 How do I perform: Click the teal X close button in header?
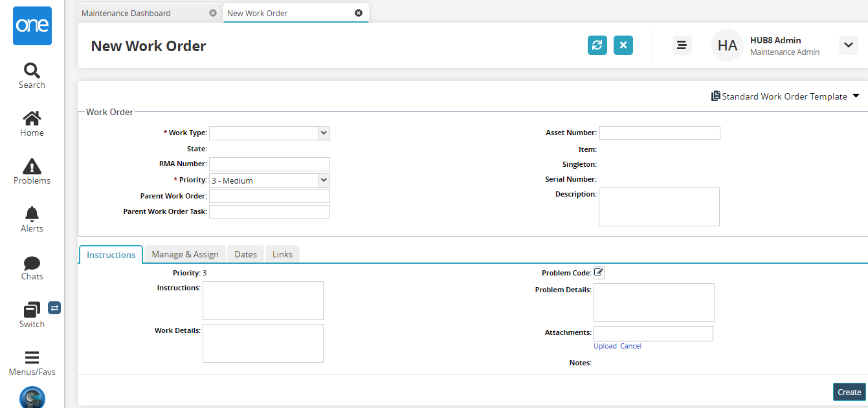point(623,45)
